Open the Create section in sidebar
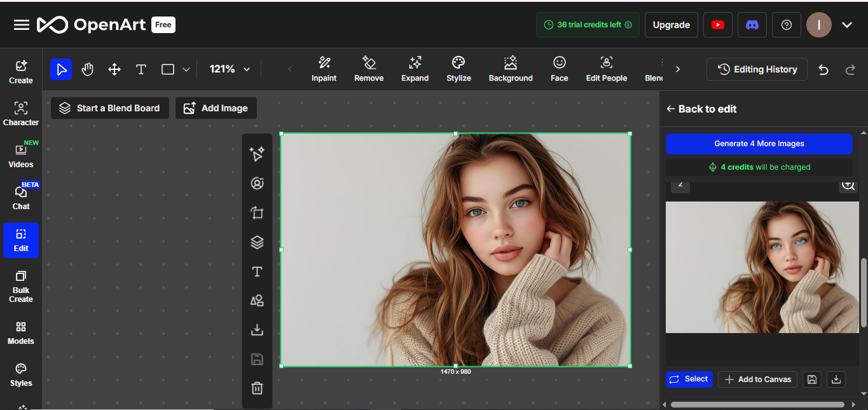 coord(21,72)
